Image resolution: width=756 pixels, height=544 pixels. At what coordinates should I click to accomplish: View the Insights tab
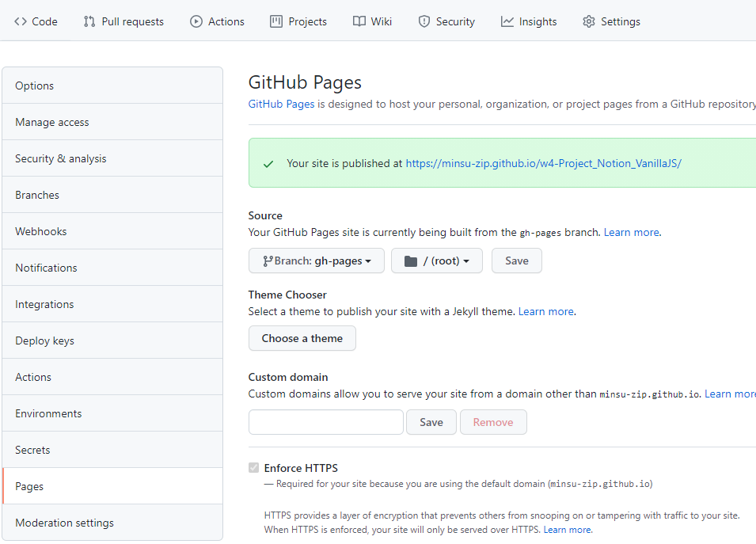pyautogui.click(x=529, y=21)
